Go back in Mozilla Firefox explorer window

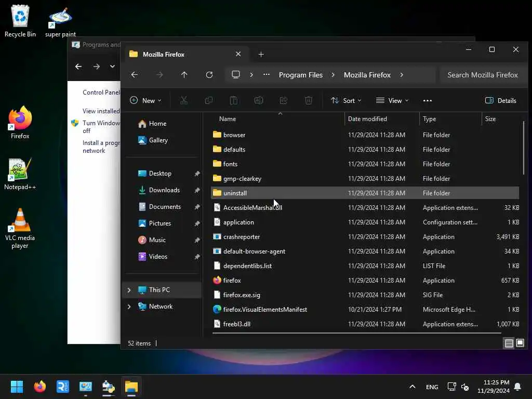tap(135, 75)
